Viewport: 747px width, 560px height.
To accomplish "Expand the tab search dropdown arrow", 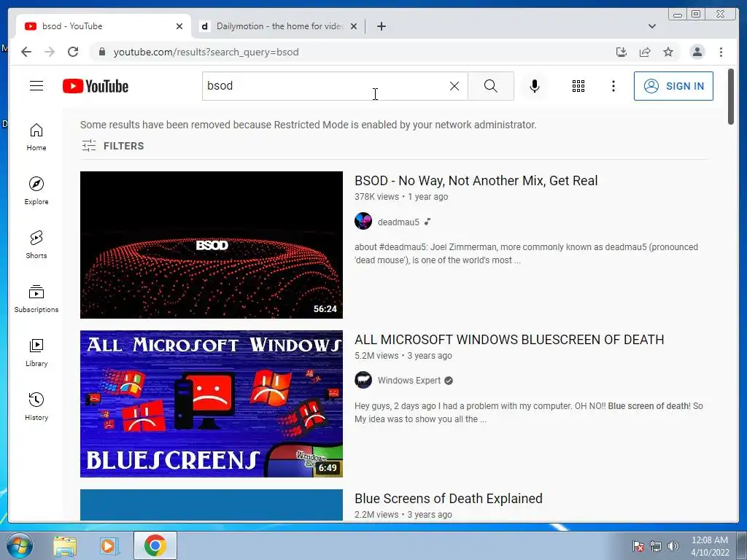I will (652, 26).
